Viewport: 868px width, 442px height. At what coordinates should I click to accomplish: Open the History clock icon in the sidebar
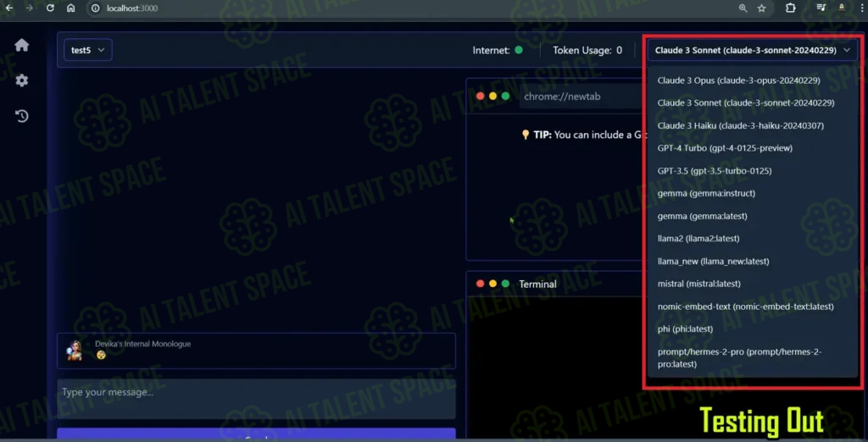click(21, 116)
